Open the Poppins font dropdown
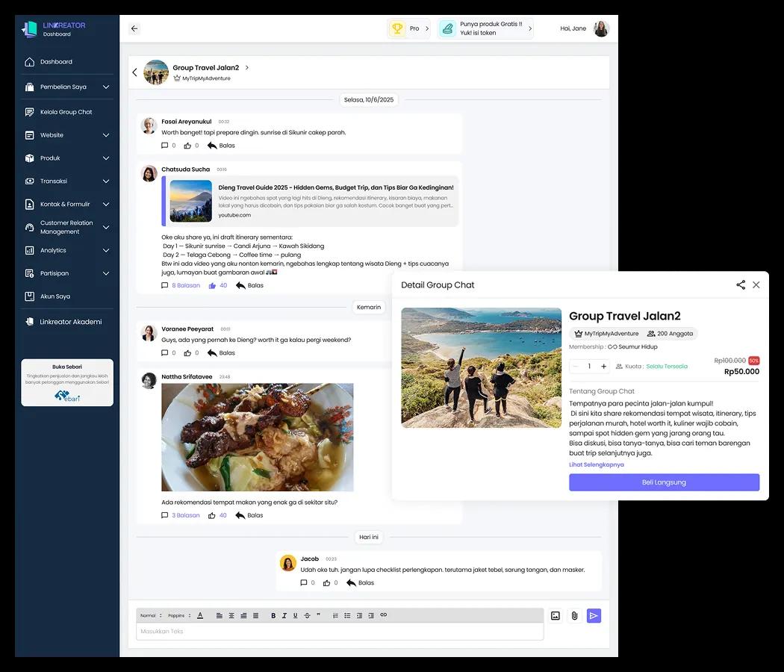The width and height of the screenshot is (784, 672). [x=178, y=615]
